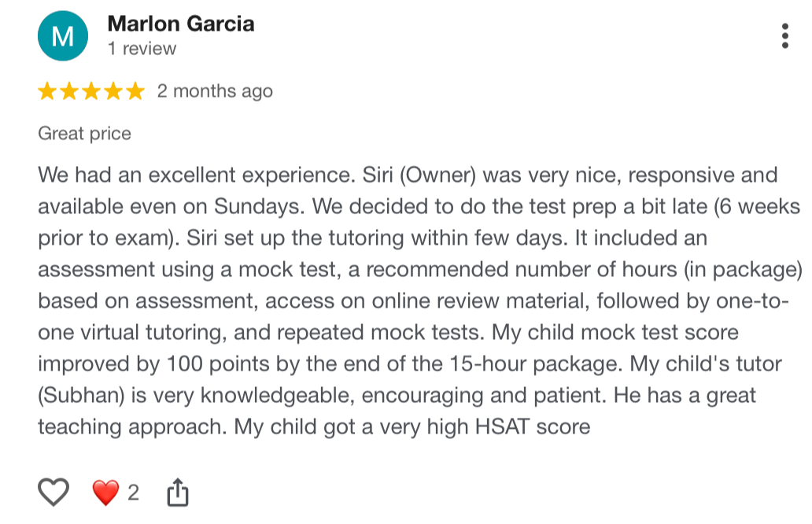
Task: Open the three-dot more options menu
Action: tap(784, 36)
